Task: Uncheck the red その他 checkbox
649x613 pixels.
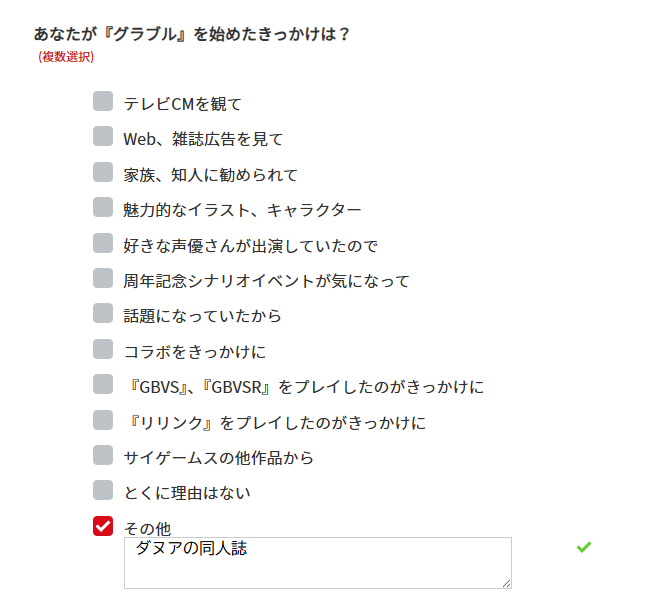Action: (103, 527)
